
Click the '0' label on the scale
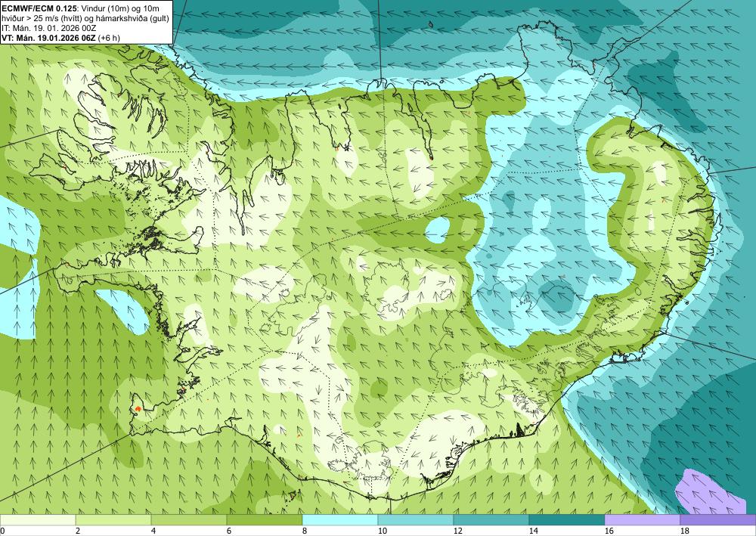point(2,531)
